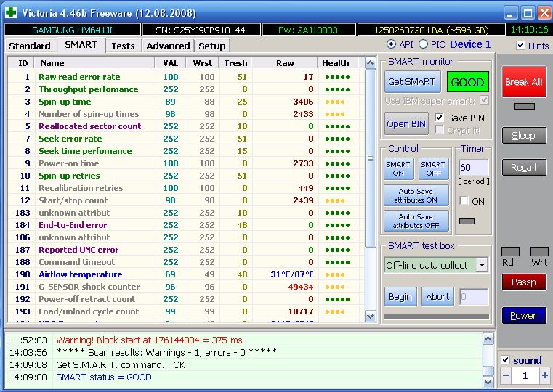Increase sound value with plus button
The image size is (553, 392).
[545, 376]
